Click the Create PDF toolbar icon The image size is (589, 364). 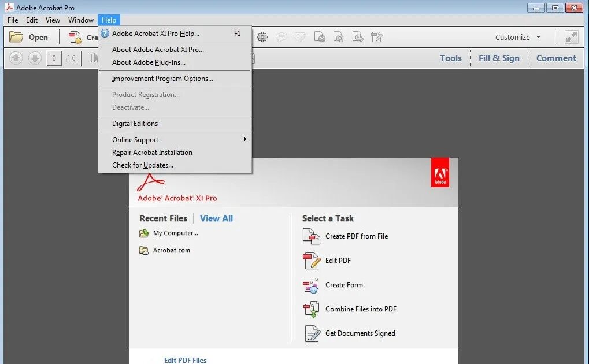tap(75, 37)
